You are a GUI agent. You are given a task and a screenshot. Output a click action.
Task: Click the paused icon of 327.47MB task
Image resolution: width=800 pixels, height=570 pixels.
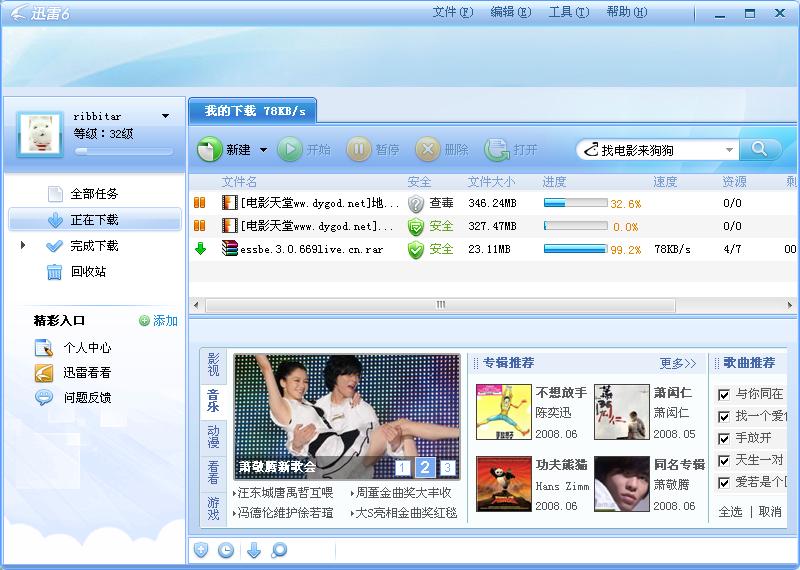click(199, 226)
